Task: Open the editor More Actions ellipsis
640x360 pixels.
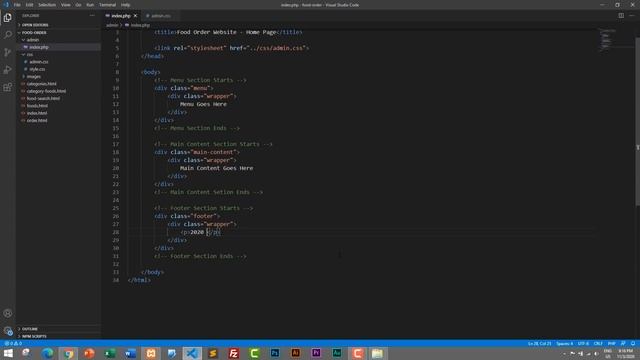Action: coord(632,16)
